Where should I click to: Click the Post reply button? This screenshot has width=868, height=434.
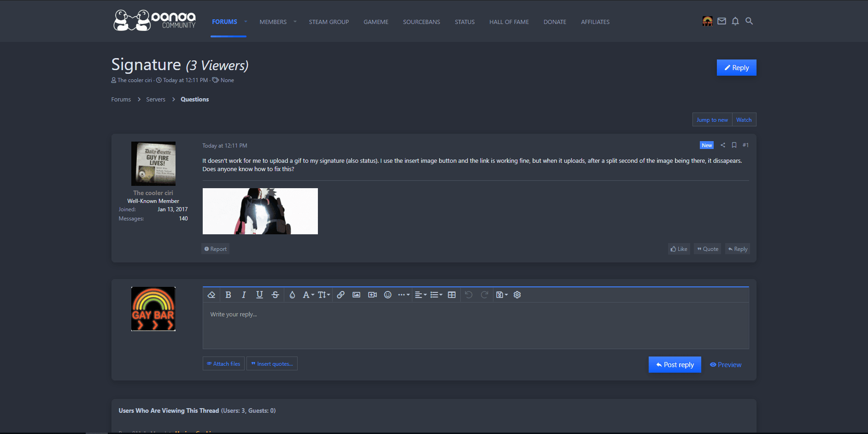point(674,365)
